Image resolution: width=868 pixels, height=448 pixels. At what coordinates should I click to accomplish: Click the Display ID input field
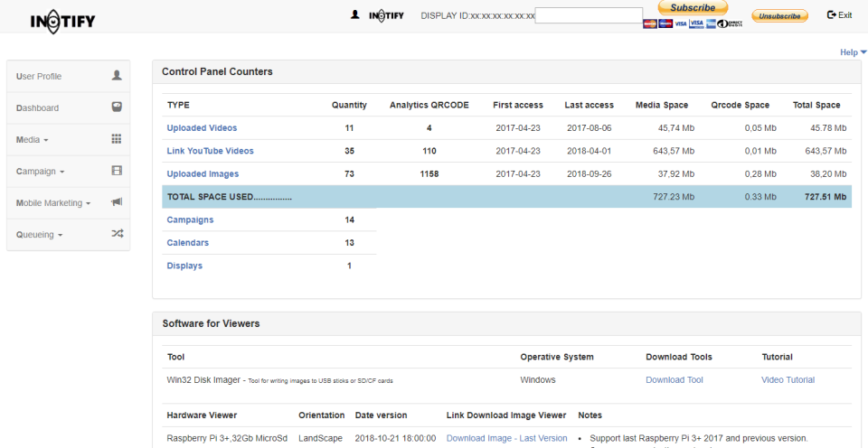click(589, 15)
